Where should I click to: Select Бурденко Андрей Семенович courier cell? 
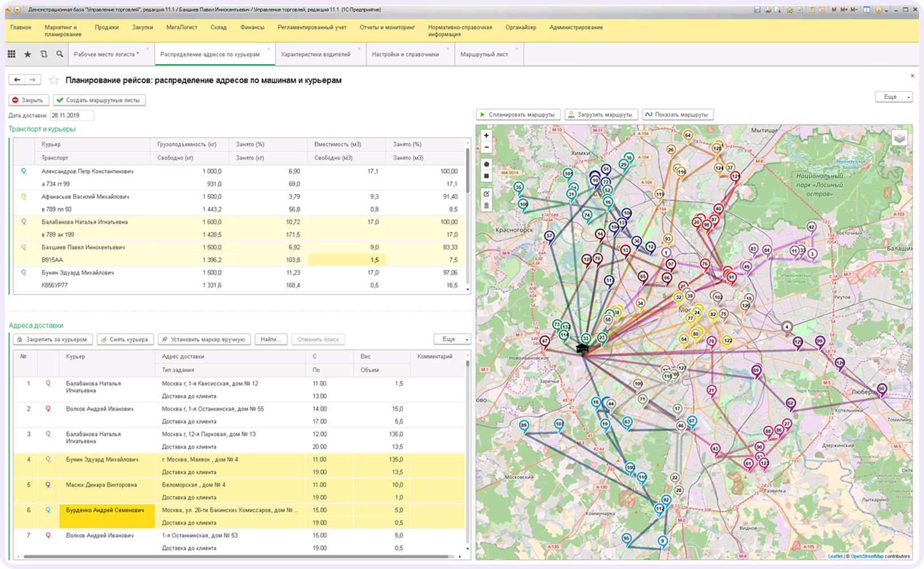click(107, 516)
